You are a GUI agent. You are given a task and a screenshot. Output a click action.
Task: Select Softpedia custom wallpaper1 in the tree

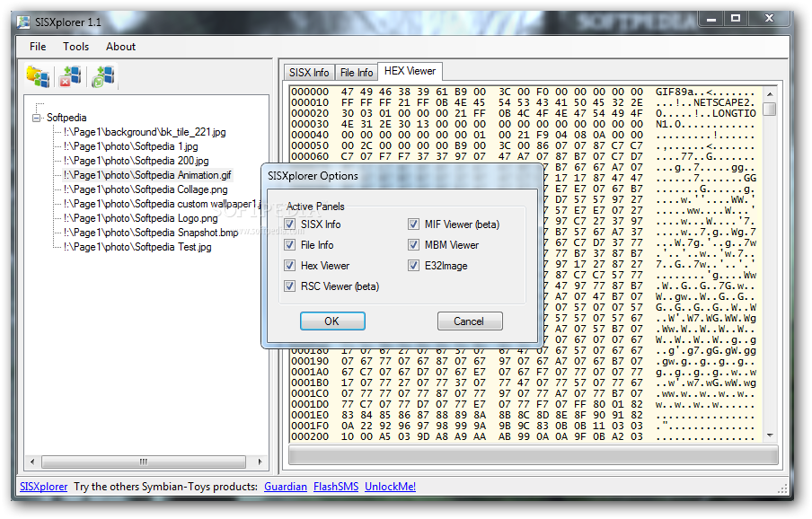[x=162, y=204]
